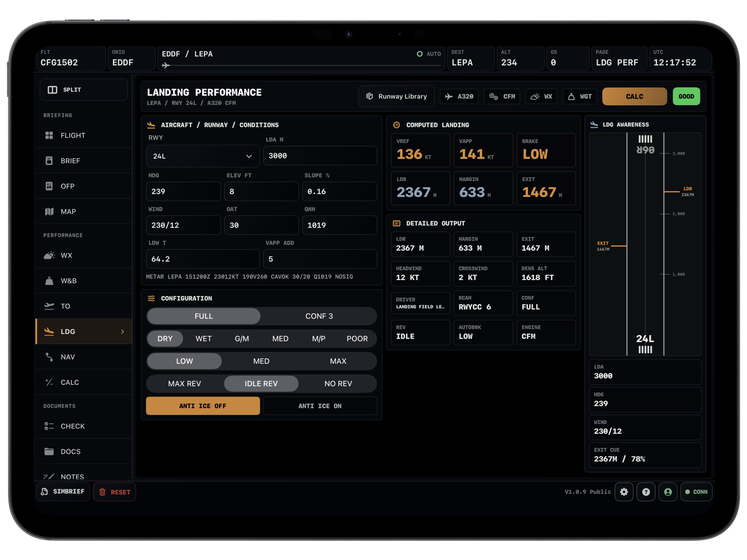
Task: Click the WGT weight icon in header
Action: pos(571,97)
